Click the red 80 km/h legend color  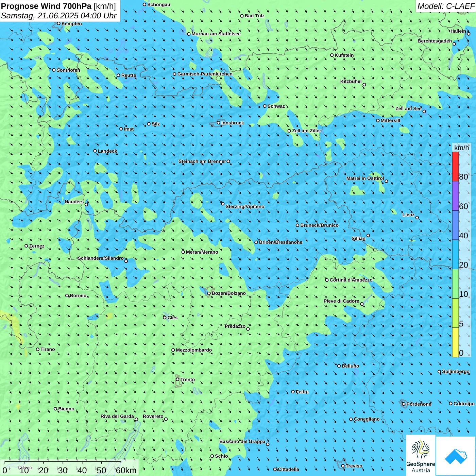455,166
